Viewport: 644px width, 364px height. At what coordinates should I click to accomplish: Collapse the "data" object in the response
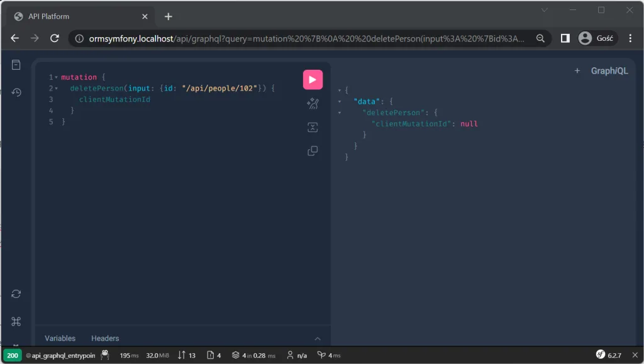tap(340, 101)
